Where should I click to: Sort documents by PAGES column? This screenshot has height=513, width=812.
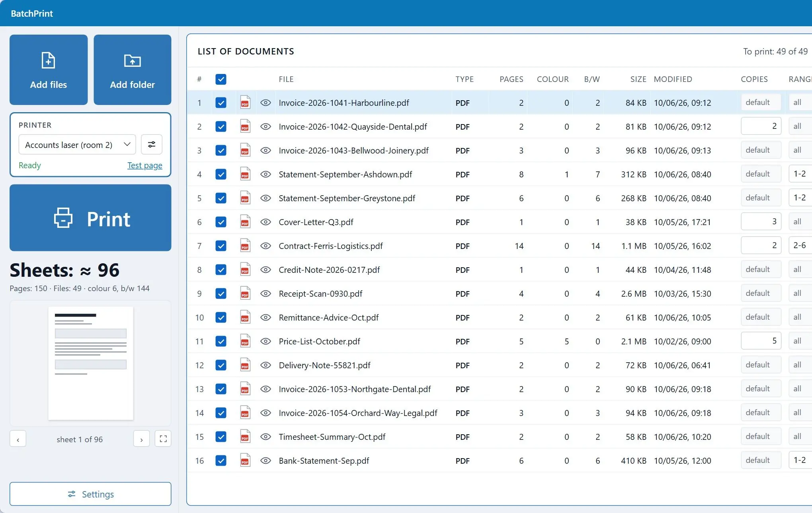(x=511, y=79)
